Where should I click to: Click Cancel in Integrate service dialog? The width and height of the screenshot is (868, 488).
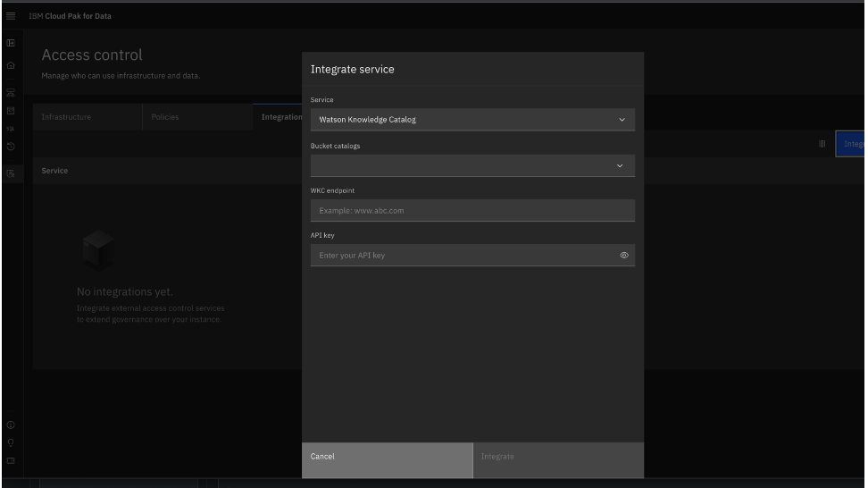(x=387, y=459)
